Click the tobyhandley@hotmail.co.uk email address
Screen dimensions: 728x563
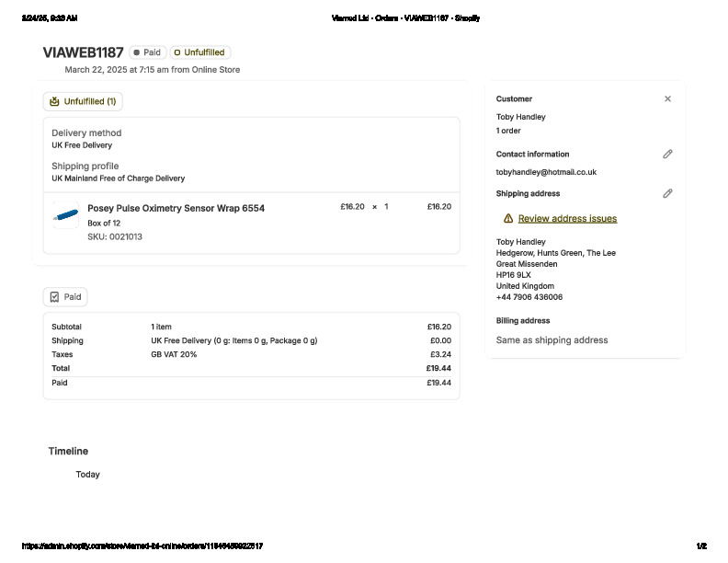point(546,172)
